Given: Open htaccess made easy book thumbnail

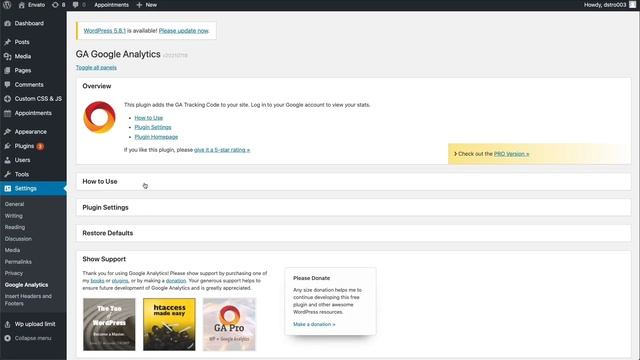Looking at the screenshot, I should pyautogui.click(x=169, y=324).
